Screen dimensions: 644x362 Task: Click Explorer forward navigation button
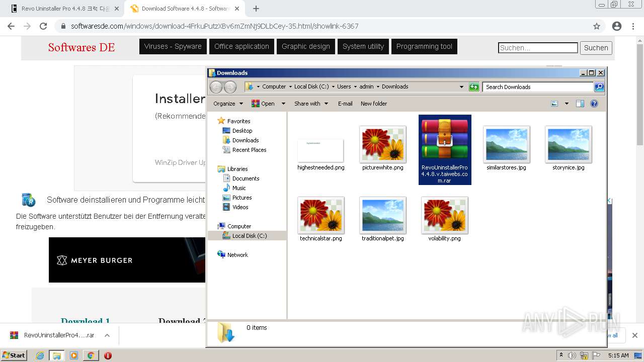tap(230, 87)
